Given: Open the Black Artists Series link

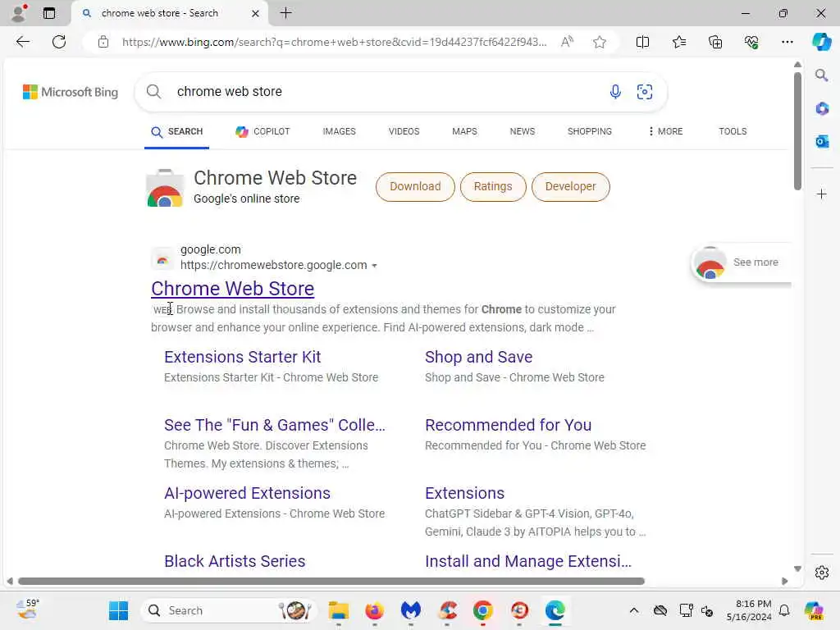Looking at the screenshot, I should click(x=235, y=561).
